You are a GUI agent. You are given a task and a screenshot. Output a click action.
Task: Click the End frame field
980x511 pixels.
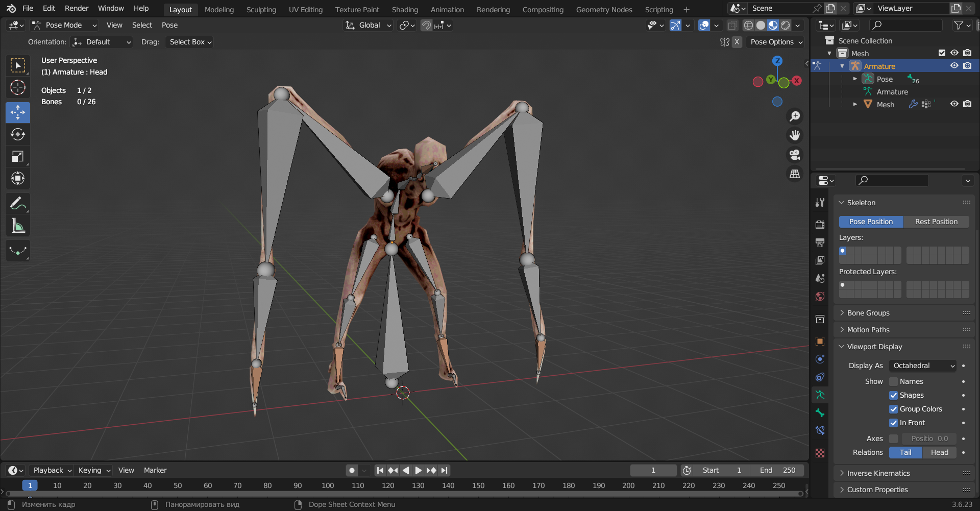[777, 470]
